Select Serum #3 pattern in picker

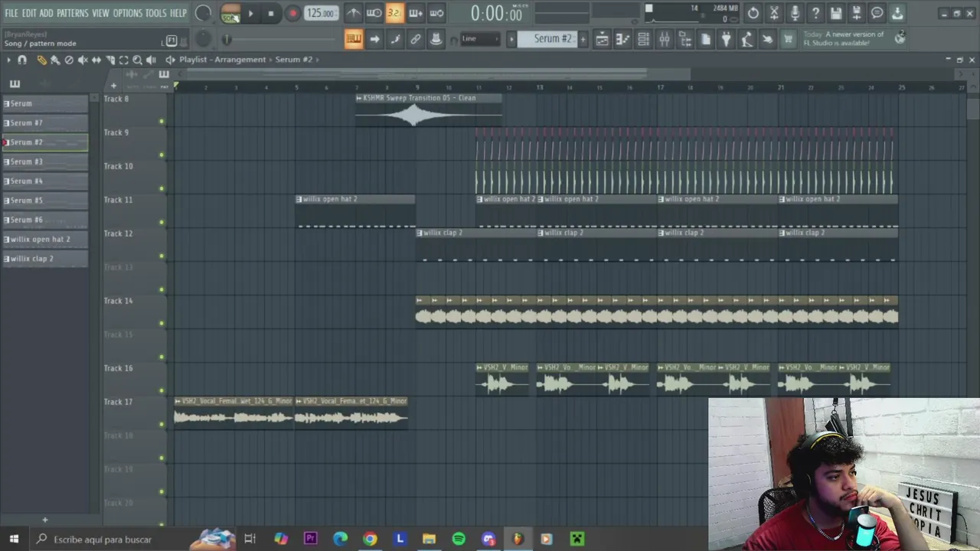click(x=45, y=161)
